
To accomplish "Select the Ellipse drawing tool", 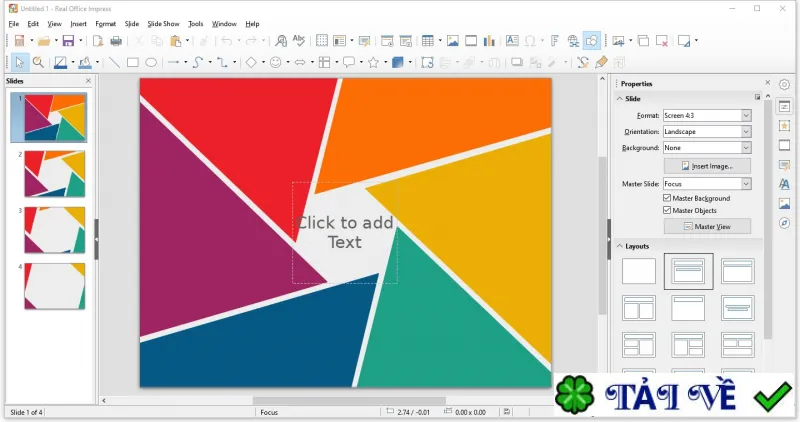I will [151, 62].
